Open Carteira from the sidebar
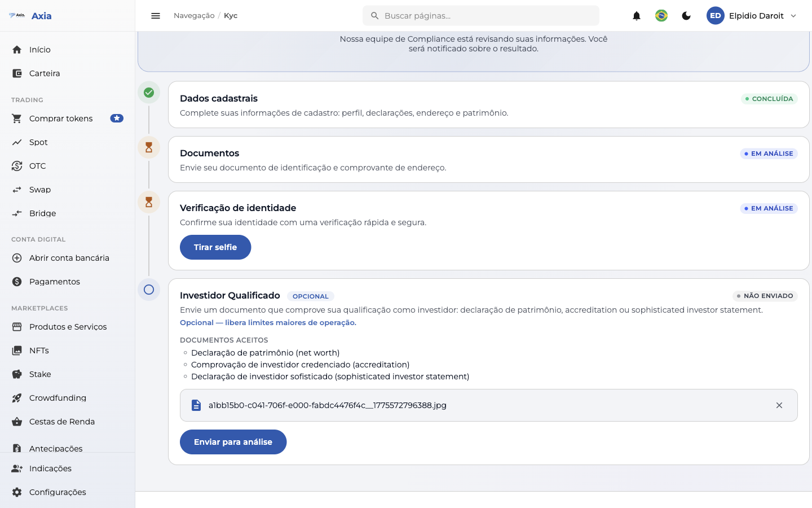The width and height of the screenshot is (812, 508). (68, 73)
